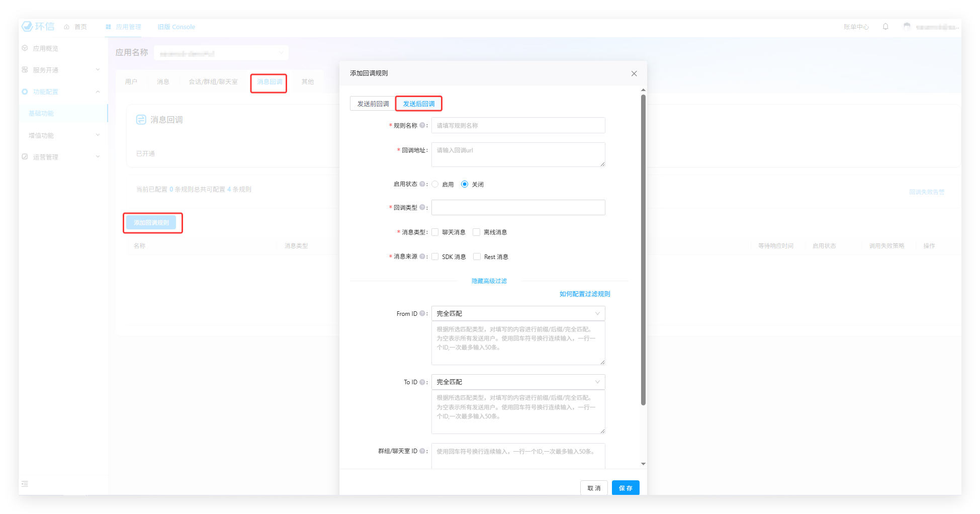Click help icon beside 回调类型 label
Image resolution: width=980 pixels, height=514 pixels.
coord(422,207)
